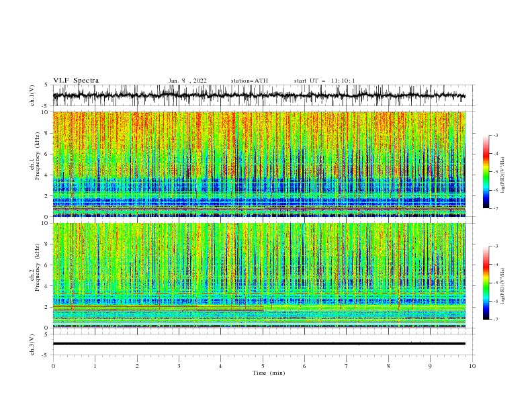Click the "-7" tick on ch.2 colorbar

pyautogui.click(x=496, y=320)
